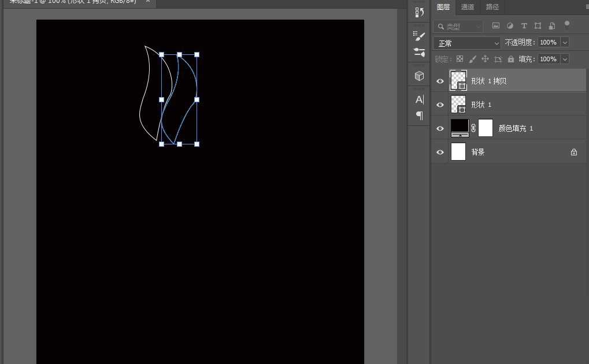Screen dimensions: 589x364
Task: Open the Paragraph panel icon
Action: pos(420,116)
